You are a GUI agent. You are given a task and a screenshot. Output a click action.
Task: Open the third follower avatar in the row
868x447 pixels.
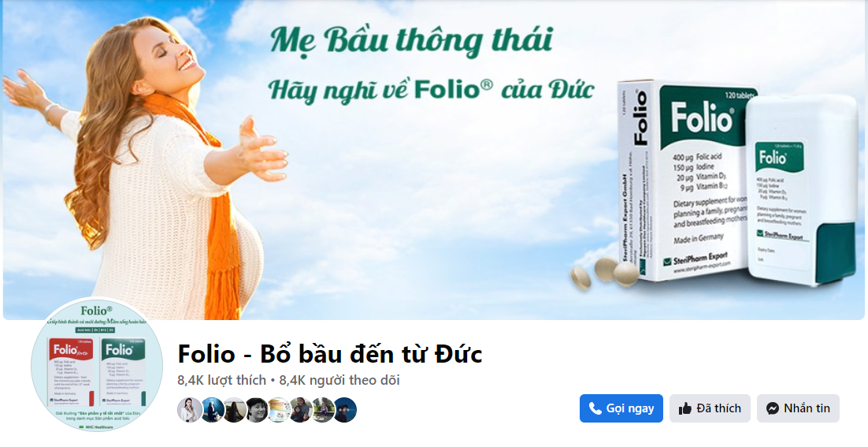point(234,410)
